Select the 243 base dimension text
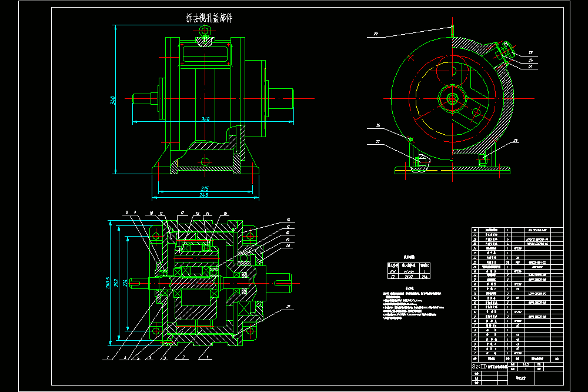The width and height of the screenshot is (588, 392). point(203,195)
